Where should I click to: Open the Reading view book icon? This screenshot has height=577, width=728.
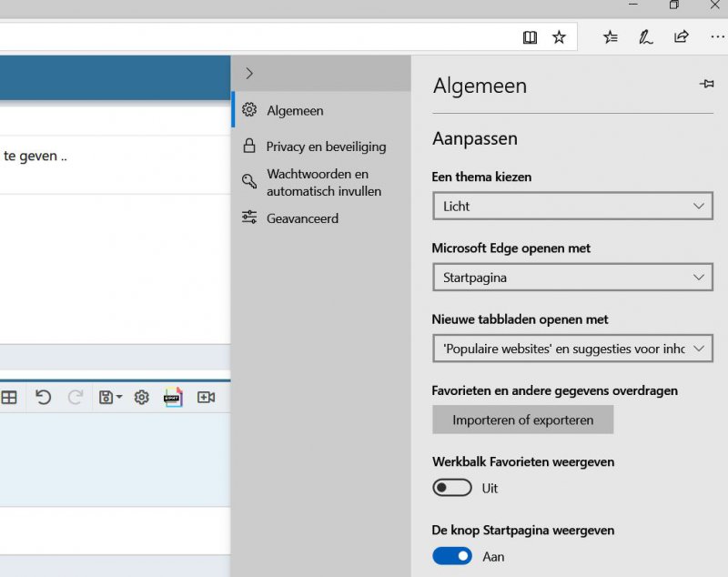click(x=530, y=37)
